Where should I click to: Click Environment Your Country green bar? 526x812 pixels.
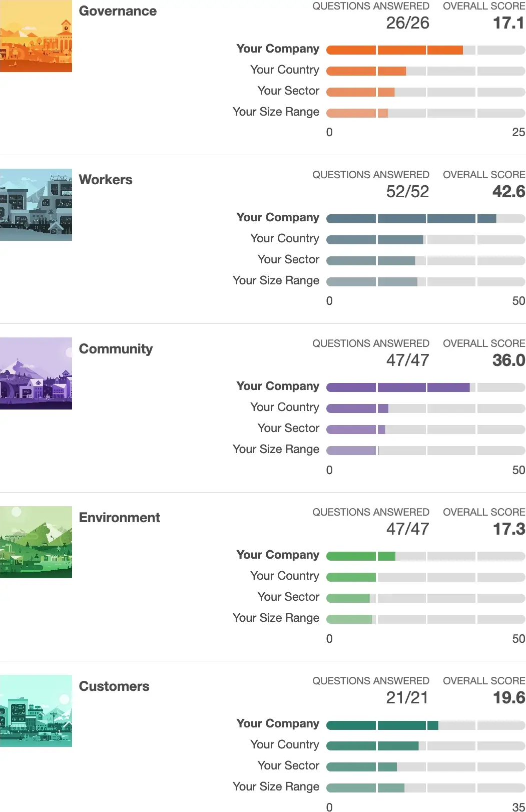coord(425,577)
